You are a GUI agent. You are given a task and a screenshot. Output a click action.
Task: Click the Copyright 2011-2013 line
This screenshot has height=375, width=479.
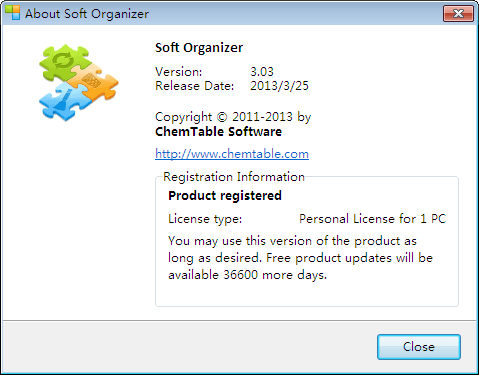(x=233, y=117)
